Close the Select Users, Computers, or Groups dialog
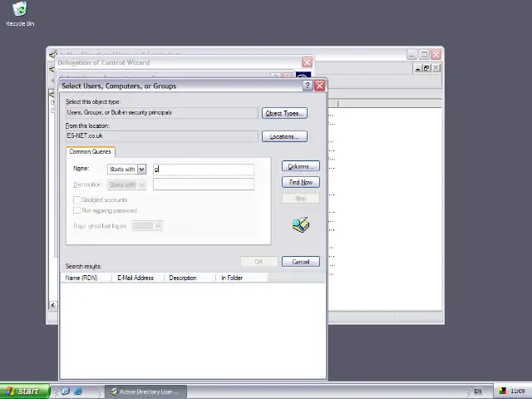Image resolution: width=532 pixels, height=399 pixels. (319, 86)
